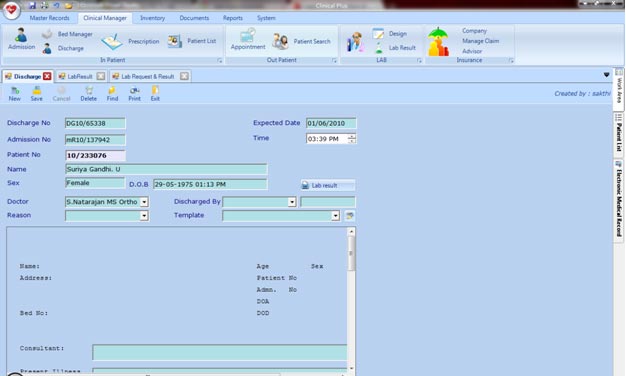
Task: Print the discharge summary
Action: [135, 94]
